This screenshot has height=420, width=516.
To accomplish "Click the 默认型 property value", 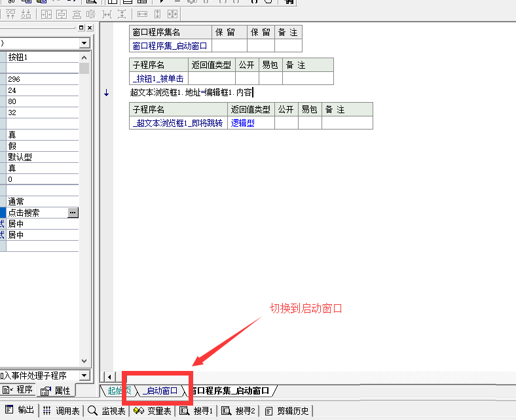I will pos(43,157).
